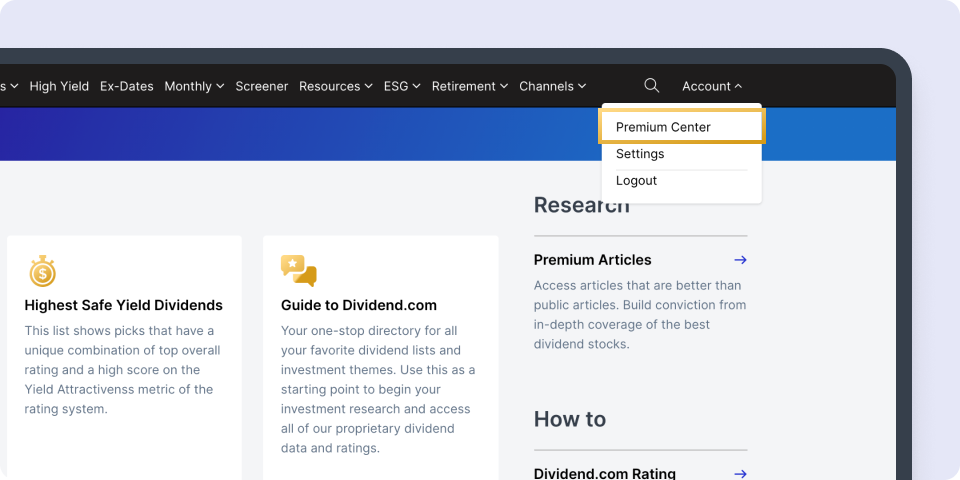Open the Premium Articles link
The image size is (960, 480).
[592, 260]
